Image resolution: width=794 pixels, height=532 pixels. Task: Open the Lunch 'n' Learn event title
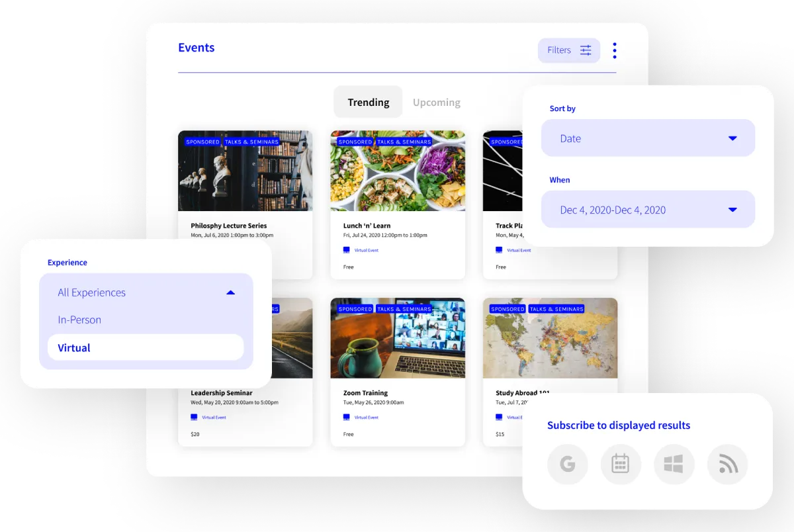367,226
